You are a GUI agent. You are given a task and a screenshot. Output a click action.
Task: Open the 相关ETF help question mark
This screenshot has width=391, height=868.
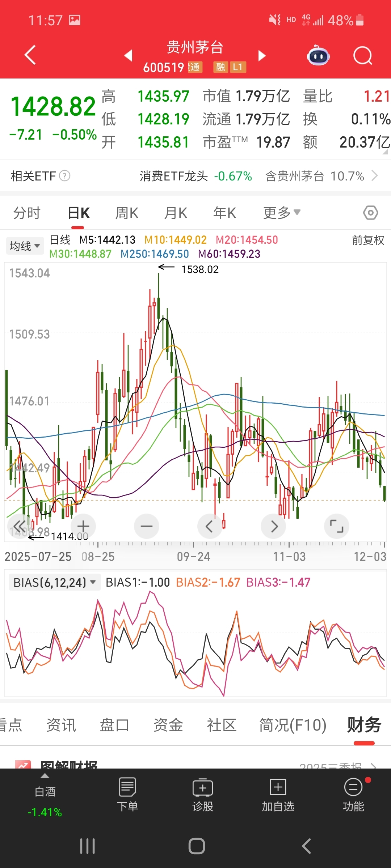click(x=64, y=176)
